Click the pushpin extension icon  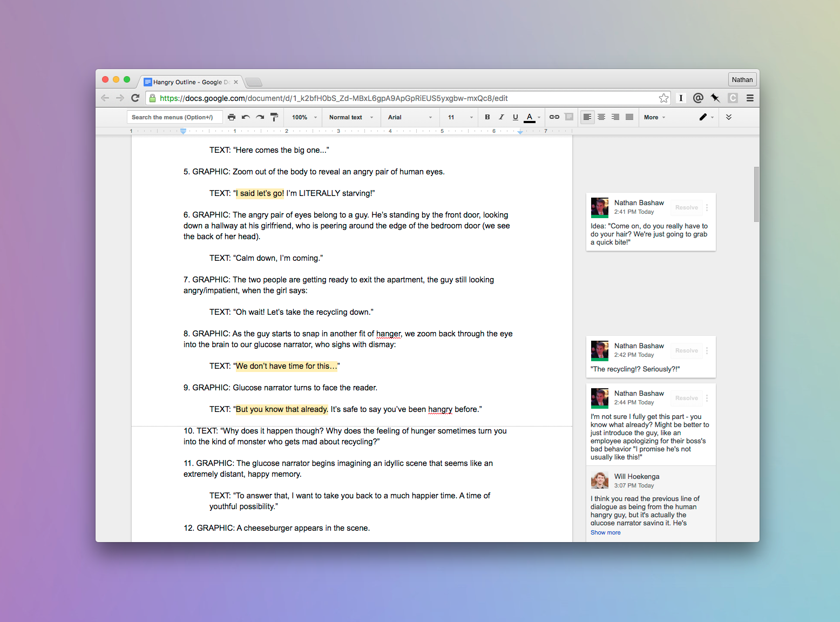tap(715, 98)
